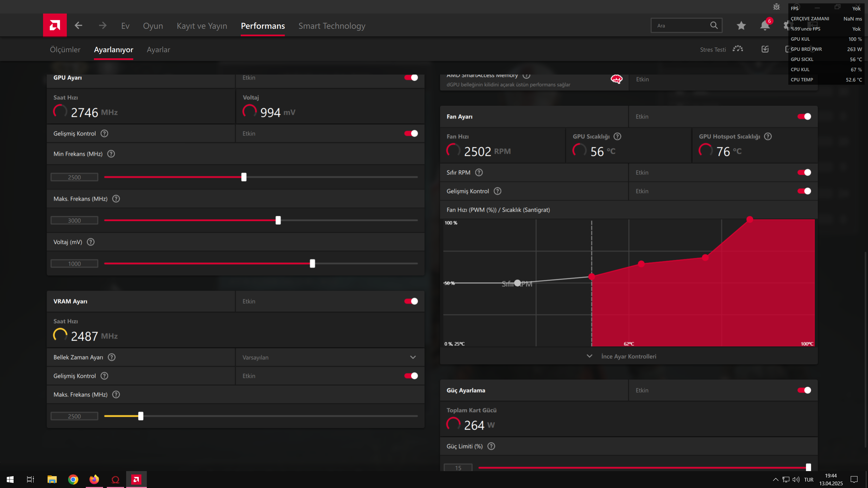Open help icon next to Sıfır RPM

point(479,172)
